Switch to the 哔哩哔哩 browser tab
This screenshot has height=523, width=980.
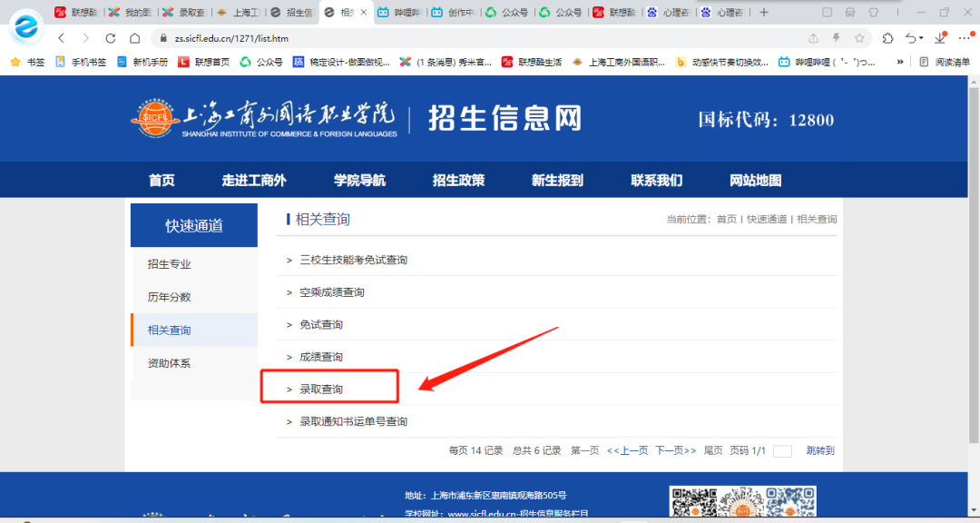pyautogui.click(x=402, y=12)
